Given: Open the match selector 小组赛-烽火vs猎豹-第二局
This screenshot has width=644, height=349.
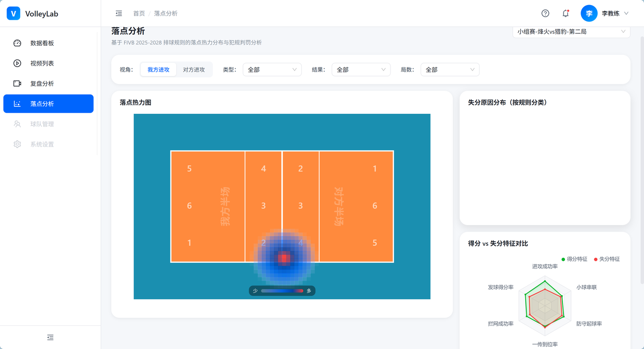Looking at the screenshot, I should (572, 31).
